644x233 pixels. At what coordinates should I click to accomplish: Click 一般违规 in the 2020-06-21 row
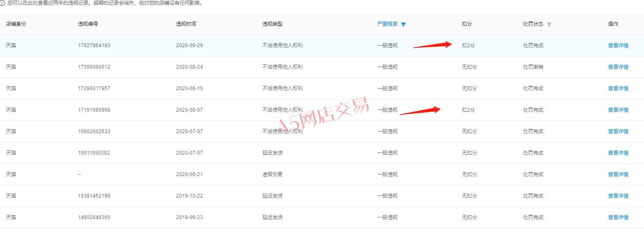[387, 174]
